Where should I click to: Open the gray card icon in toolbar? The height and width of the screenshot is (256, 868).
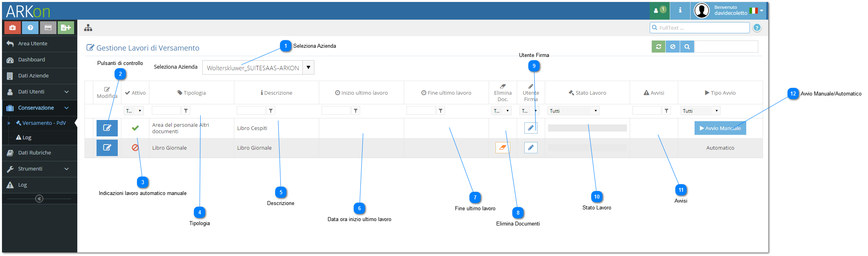(x=48, y=28)
